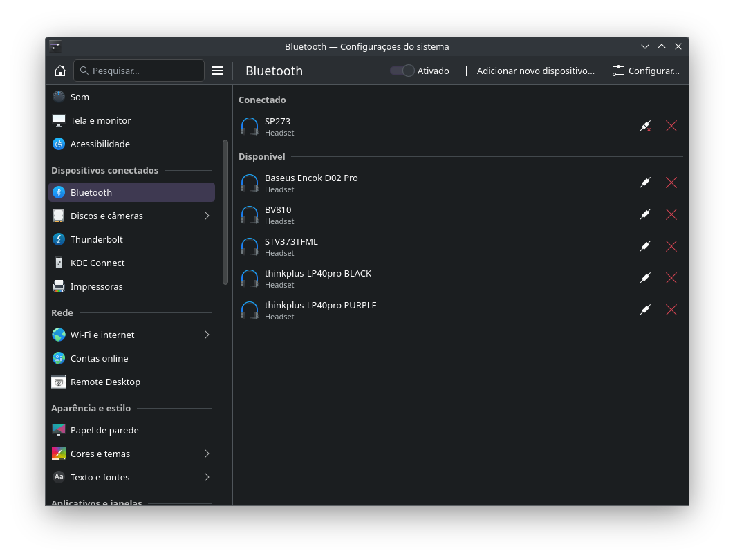Go to the System Settings home view

[x=60, y=71]
